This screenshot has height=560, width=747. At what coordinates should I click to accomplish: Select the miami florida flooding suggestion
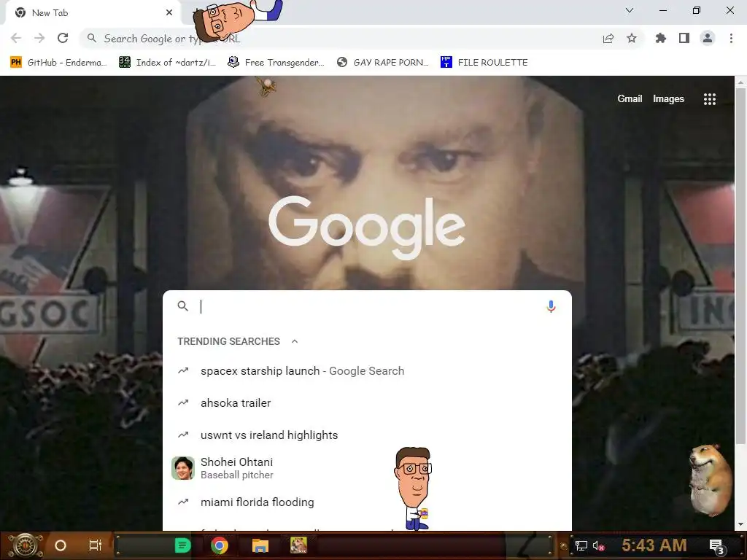(367, 502)
